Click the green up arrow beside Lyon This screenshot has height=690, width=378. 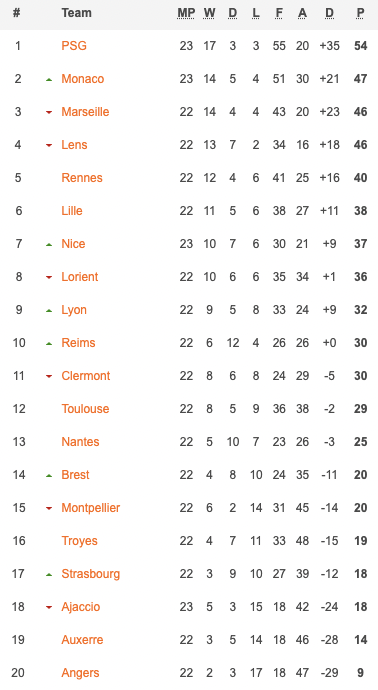point(49,311)
